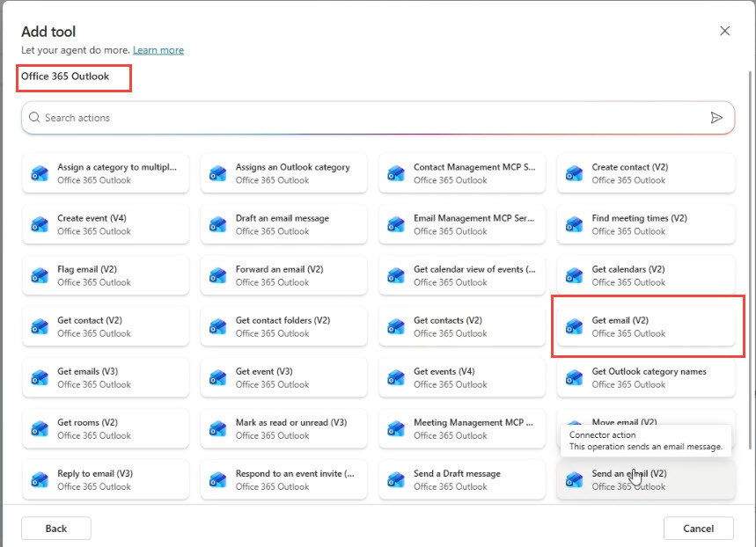Click the Outlook icon on Assigns an Outlook category
This screenshot has height=547, width=756.
coord(218,173)
